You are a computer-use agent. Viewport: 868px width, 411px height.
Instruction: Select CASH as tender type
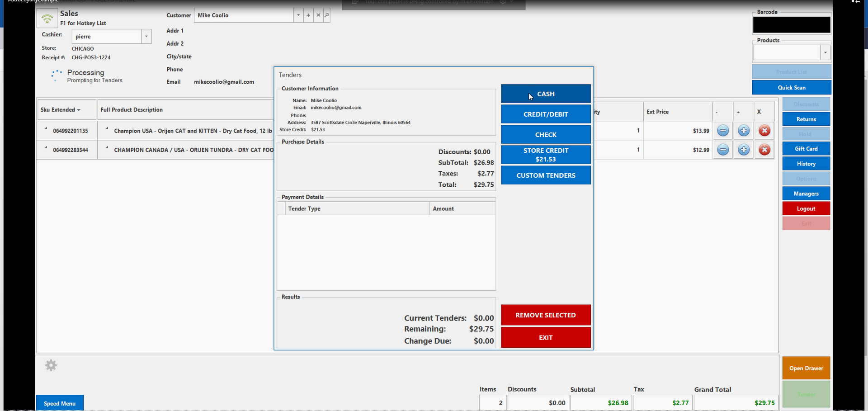click(545, 94)
